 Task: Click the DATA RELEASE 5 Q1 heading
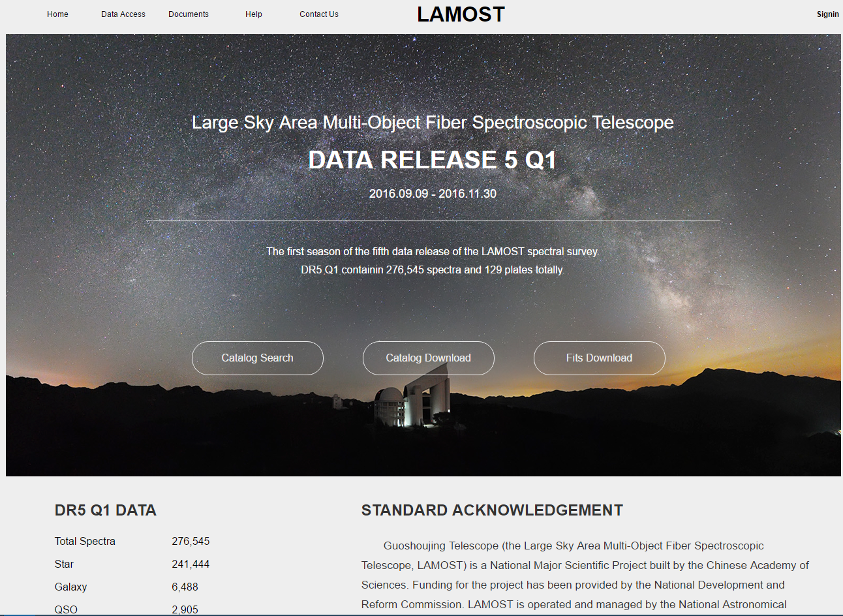(433, 160)
